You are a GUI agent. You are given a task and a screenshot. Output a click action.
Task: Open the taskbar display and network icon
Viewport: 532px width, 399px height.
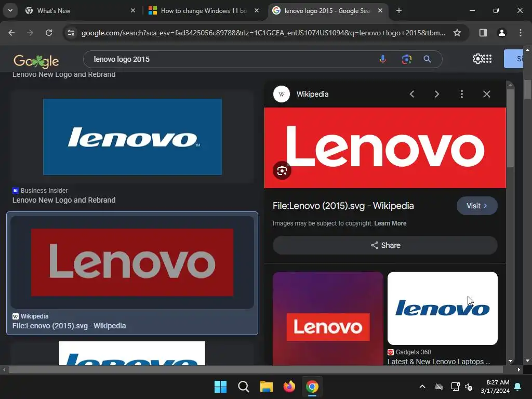[x=455, y=387]
